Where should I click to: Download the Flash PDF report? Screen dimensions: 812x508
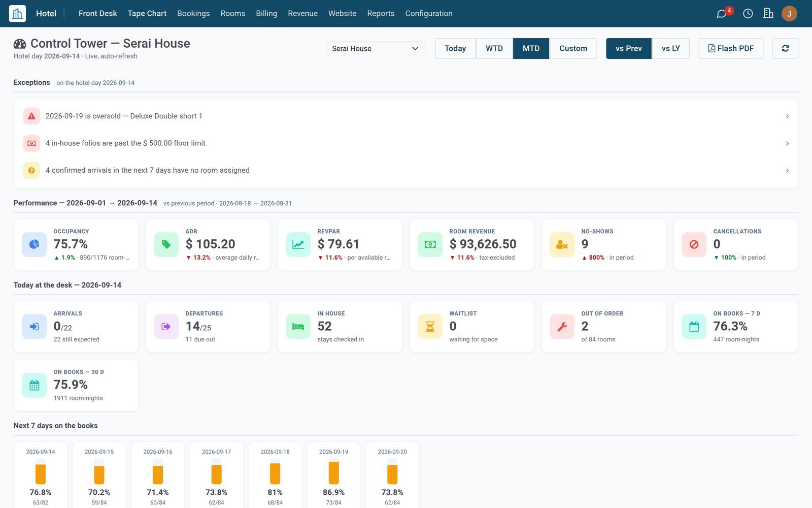tap(731, 48)
